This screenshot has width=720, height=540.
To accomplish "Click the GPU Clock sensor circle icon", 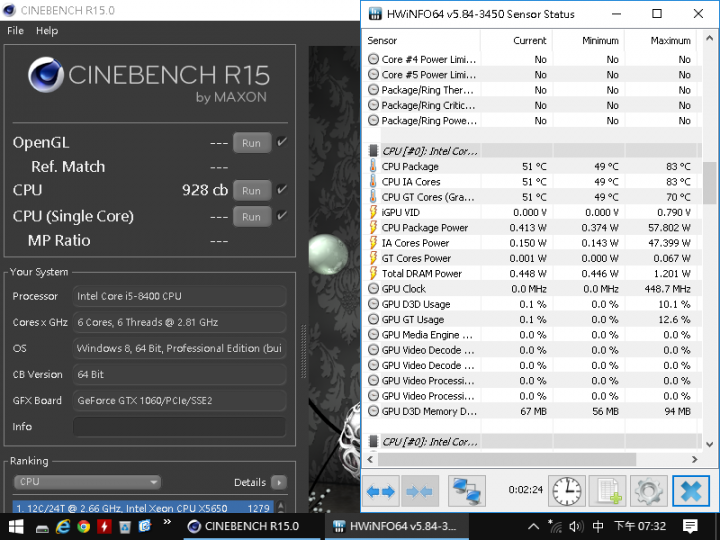I will click(x=374, y=289).
